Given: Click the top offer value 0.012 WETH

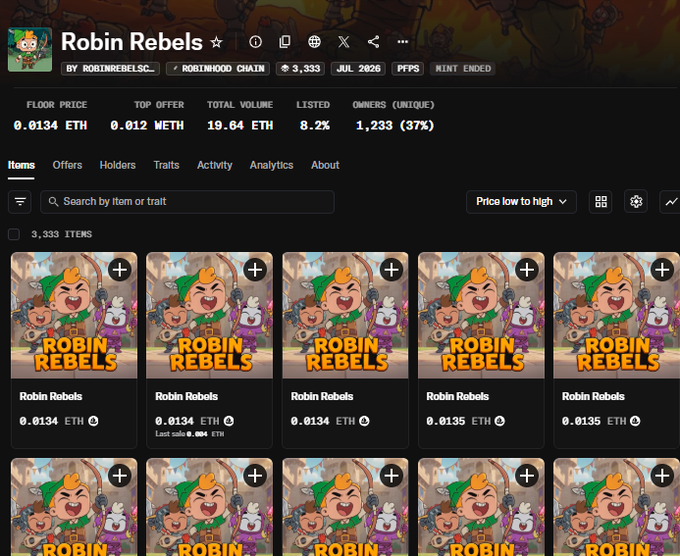Looking at the screenshot, I should point(147,126).
